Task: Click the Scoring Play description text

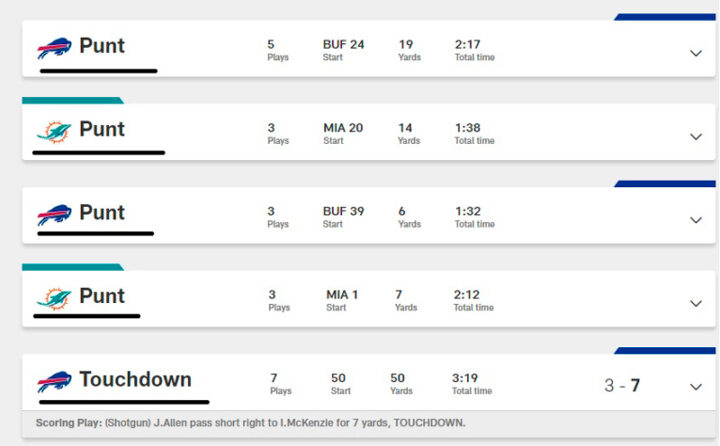Action: pos(250,423)
